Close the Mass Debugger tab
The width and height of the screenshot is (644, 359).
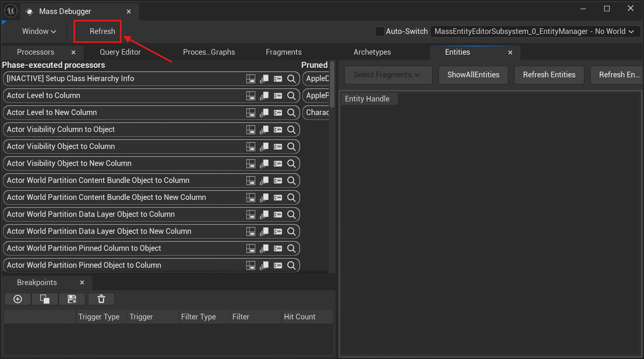tap(129, 12)
